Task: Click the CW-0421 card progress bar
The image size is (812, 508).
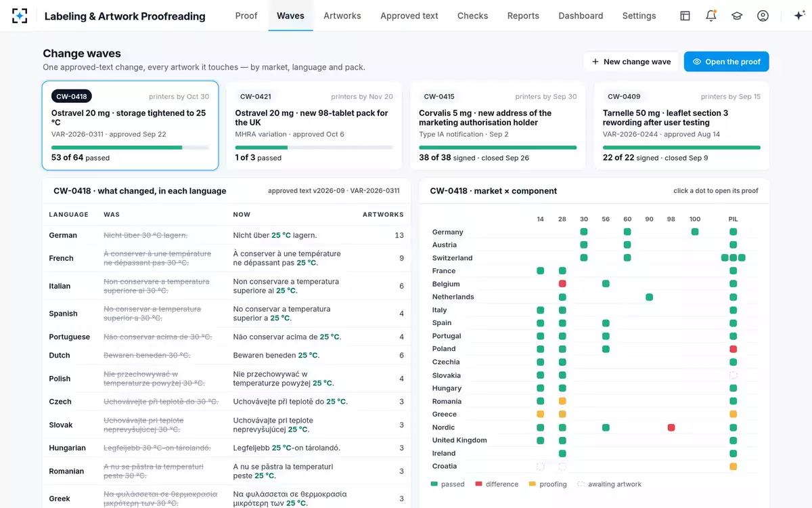Action: pyautogui.click(x=314, y=147)
